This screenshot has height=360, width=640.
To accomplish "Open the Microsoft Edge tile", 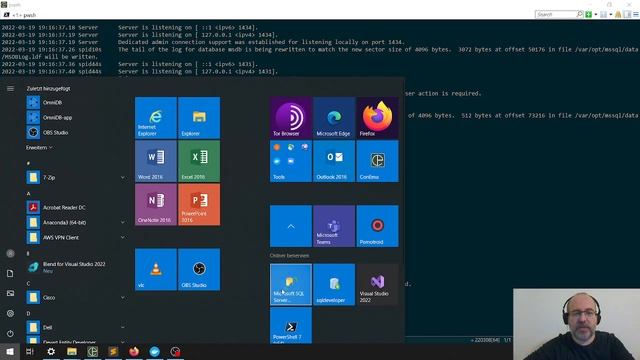I will tap(334, 118).
